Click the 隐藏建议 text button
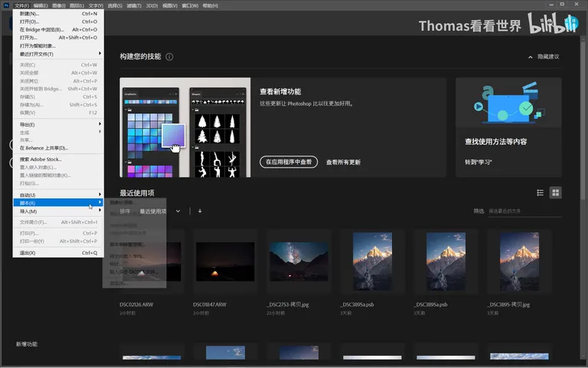 548,57
